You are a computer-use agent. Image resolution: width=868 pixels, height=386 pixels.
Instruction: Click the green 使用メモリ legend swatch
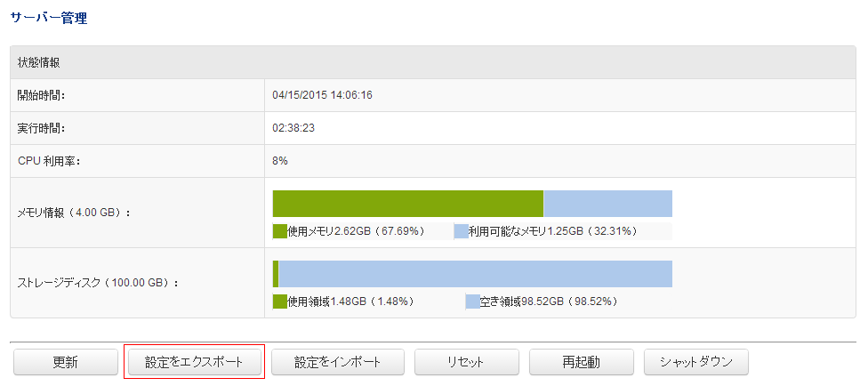(280, 231)
